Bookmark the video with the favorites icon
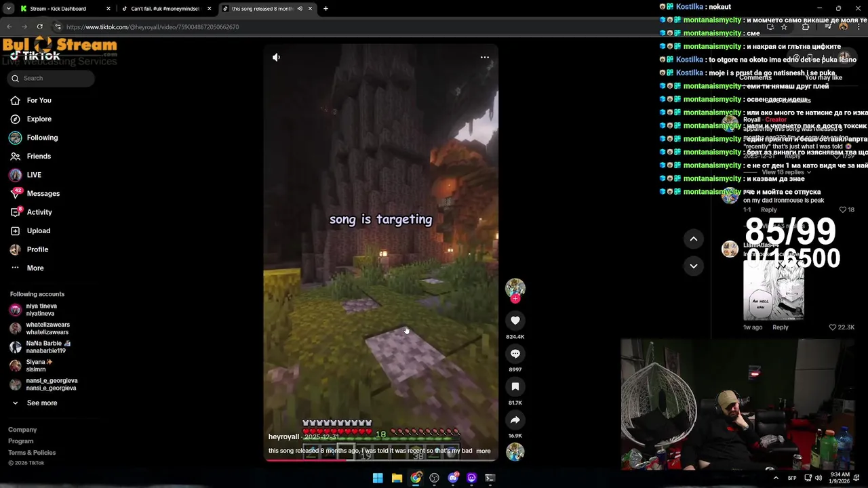The height and width of the screenshot is (488, 868). (x=515, y=386)
